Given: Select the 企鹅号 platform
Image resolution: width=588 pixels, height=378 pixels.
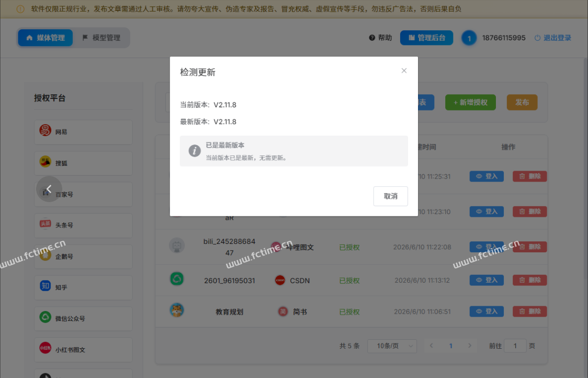Looking at the screenshot, I should pos(83,257).
